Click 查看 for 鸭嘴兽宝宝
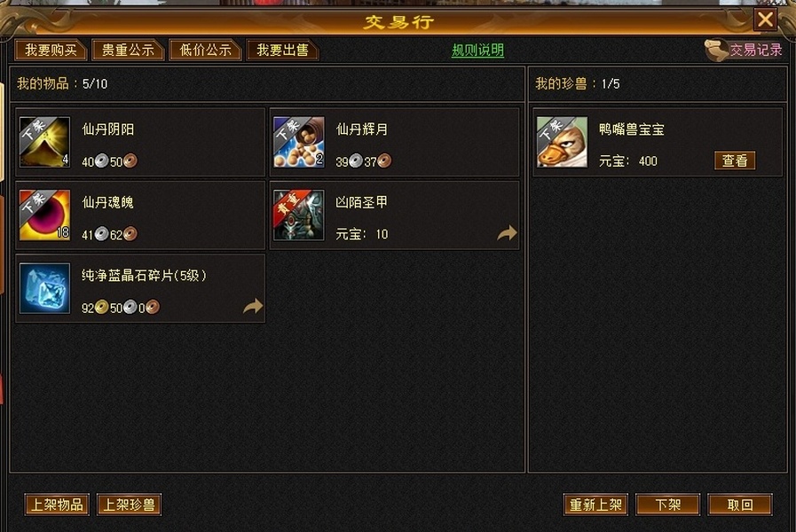 735,160
